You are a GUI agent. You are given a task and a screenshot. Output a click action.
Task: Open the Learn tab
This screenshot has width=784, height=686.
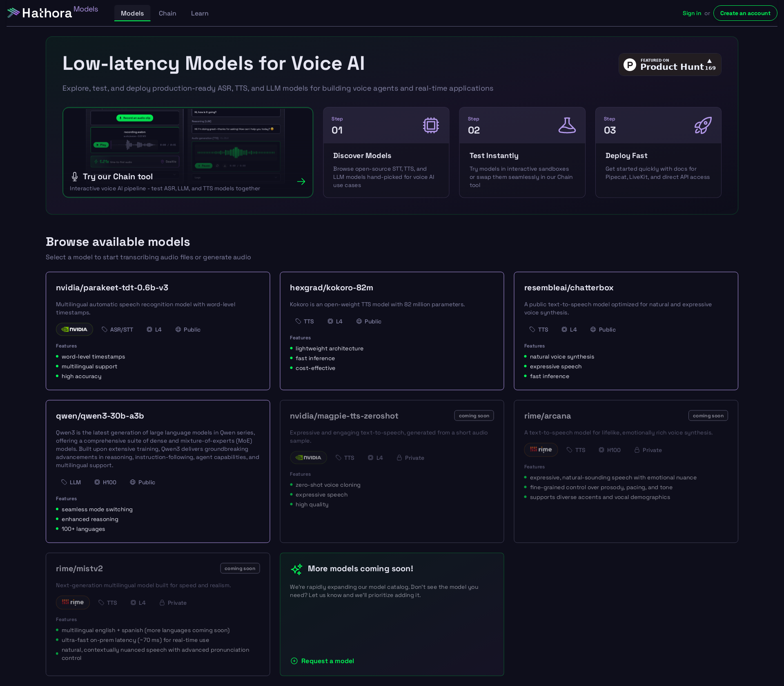(x=199, y=13)
